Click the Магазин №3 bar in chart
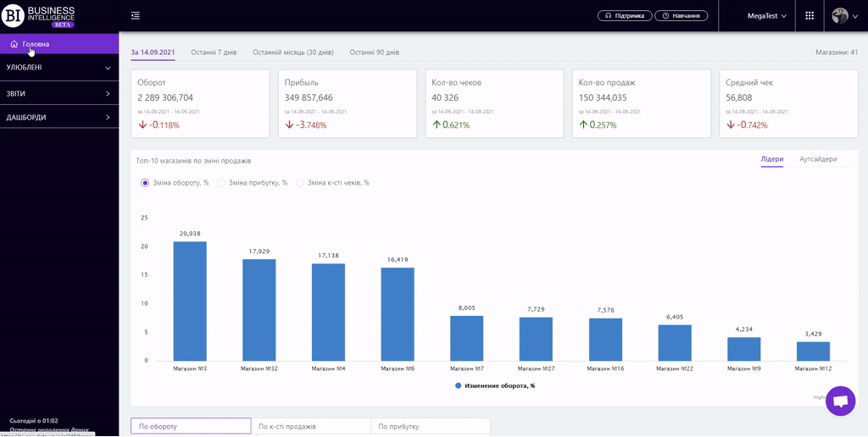868x437 pixels. tap(190, 301)
